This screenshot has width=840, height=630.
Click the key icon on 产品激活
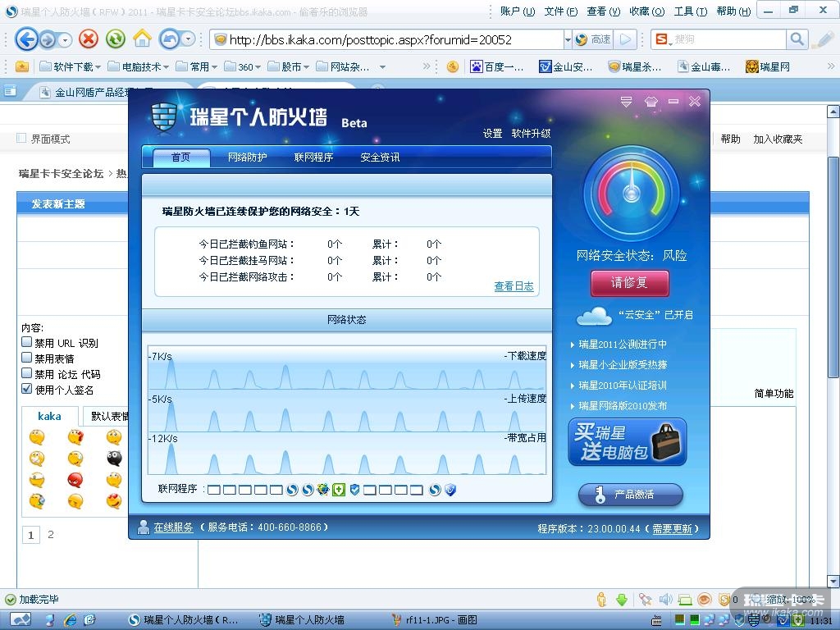click(x=600, y=495)
